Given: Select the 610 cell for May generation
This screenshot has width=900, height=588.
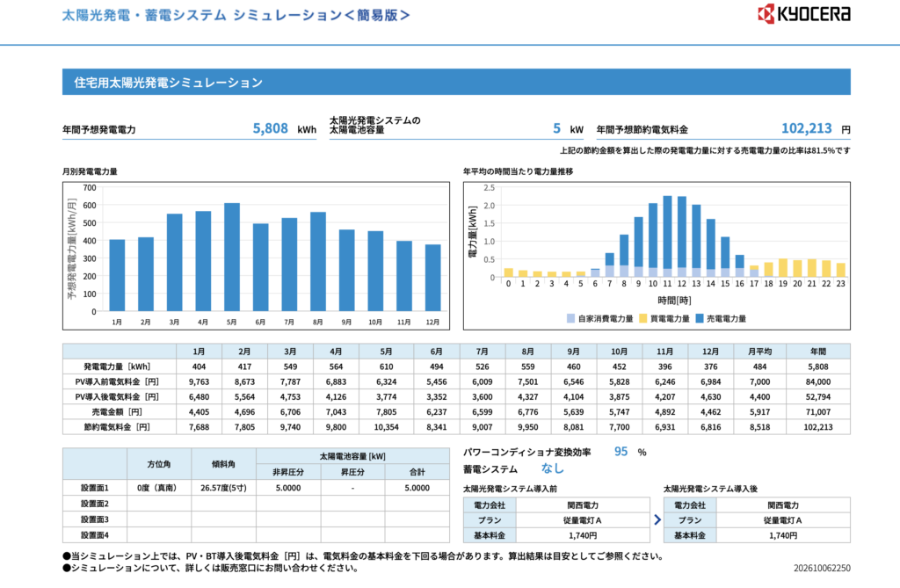Looking at the screenshot, I should [387, 367].
